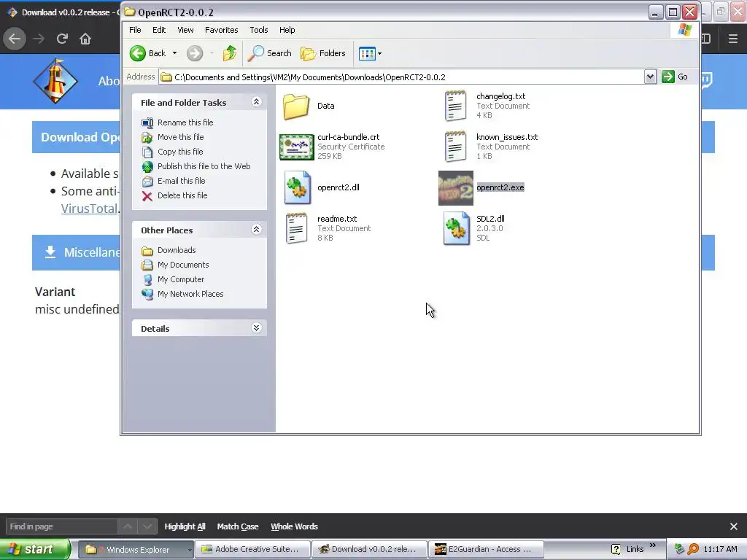Expand the Details panel
Screen dimensions: 747x560
coord(256,328)
